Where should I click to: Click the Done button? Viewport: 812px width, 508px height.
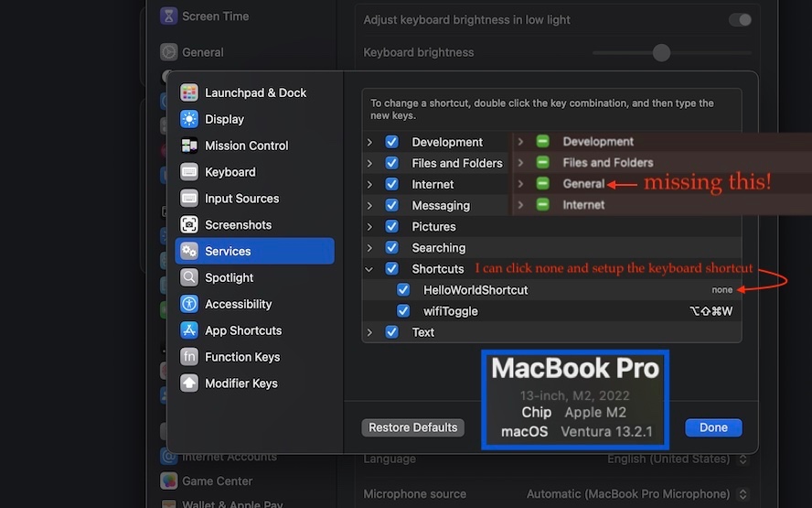pos(713,427)
